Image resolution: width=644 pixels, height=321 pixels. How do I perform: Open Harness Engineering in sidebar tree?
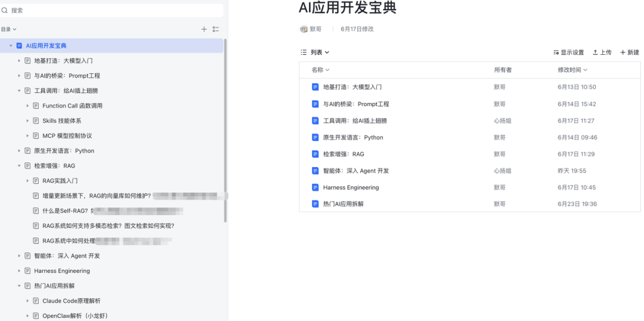tap(62, 271)
